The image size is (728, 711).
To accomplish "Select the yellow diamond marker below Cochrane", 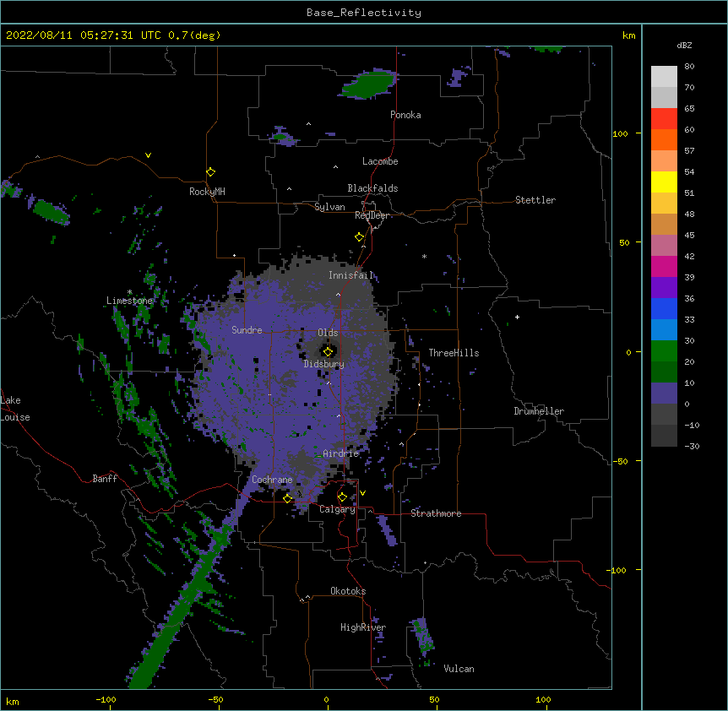I will (287, 498).
